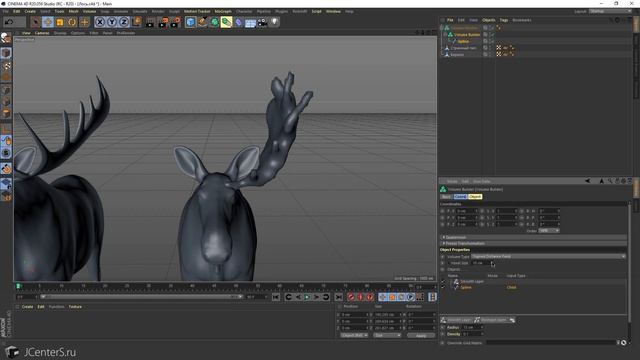Open the Edit Render Settings icon

pos(176,22)
